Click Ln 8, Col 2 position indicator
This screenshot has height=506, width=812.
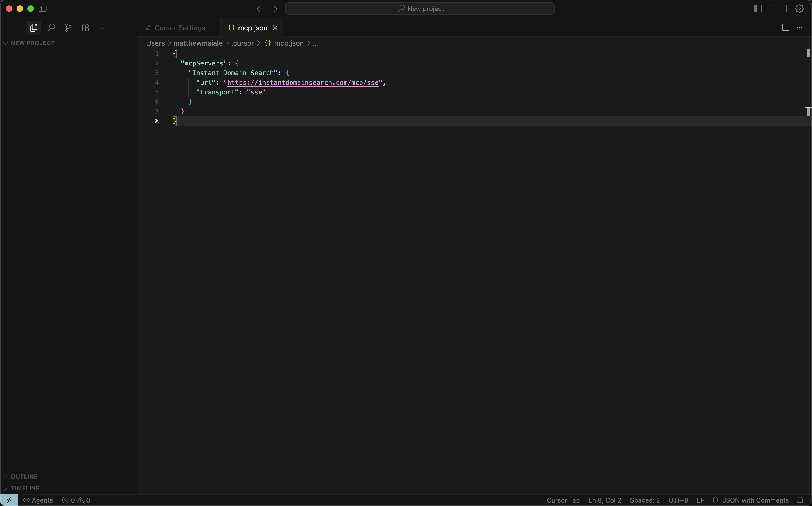[x=604, y=500]
